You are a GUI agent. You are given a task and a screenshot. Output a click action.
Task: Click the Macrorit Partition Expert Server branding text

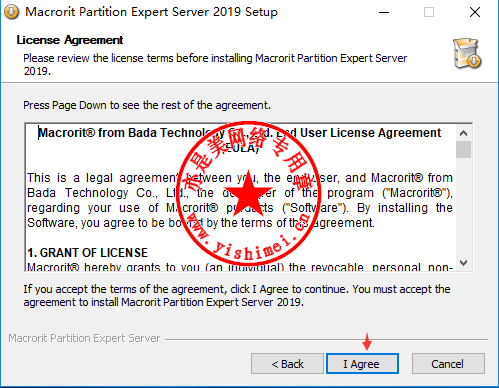tap(84, 338)
